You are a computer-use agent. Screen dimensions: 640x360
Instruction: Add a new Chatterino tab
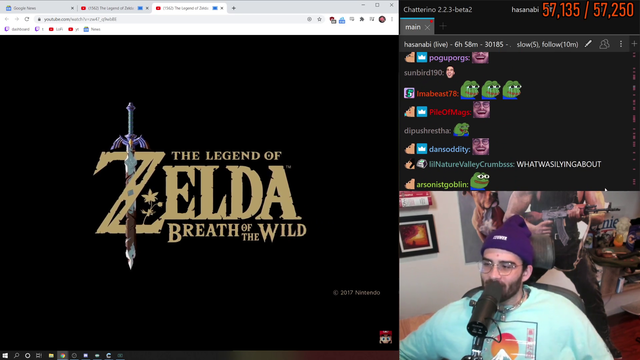click(x=443, y=27)
